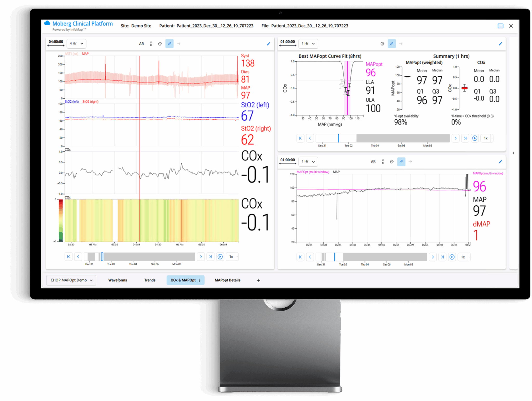Click the collapse chevrons icon next to AR
Viewport: 532px width, 401px height.
tap(151, 44)
